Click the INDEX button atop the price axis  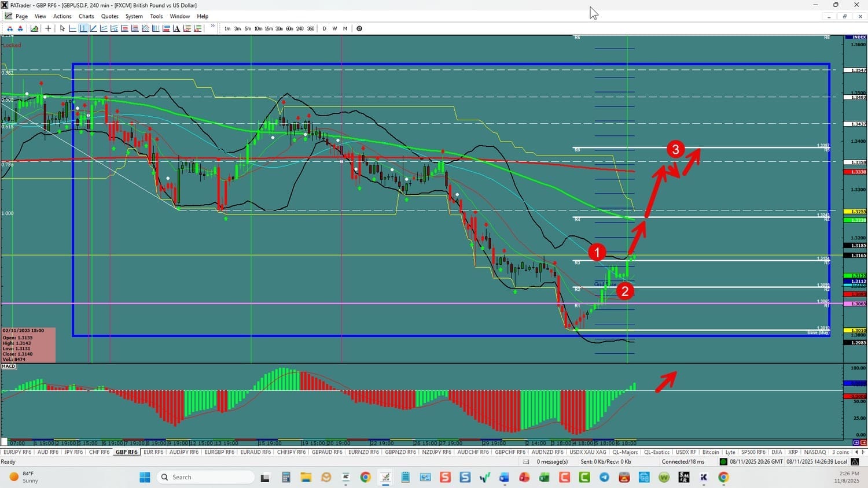(x=859, y=37)
